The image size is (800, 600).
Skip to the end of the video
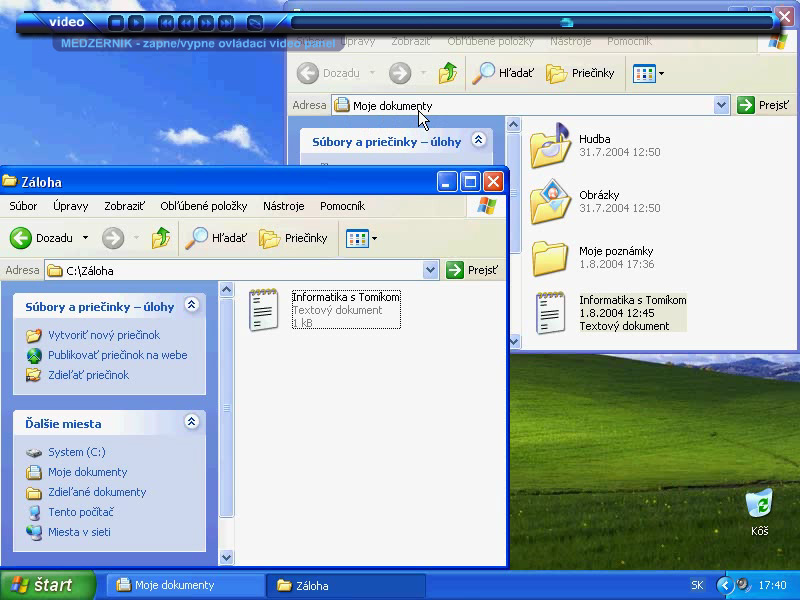coord(226,22)
